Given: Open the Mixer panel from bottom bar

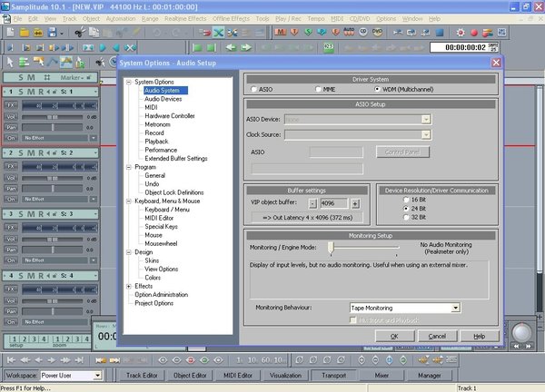Looking at the screenshot, I should click(x=381, y=375).
